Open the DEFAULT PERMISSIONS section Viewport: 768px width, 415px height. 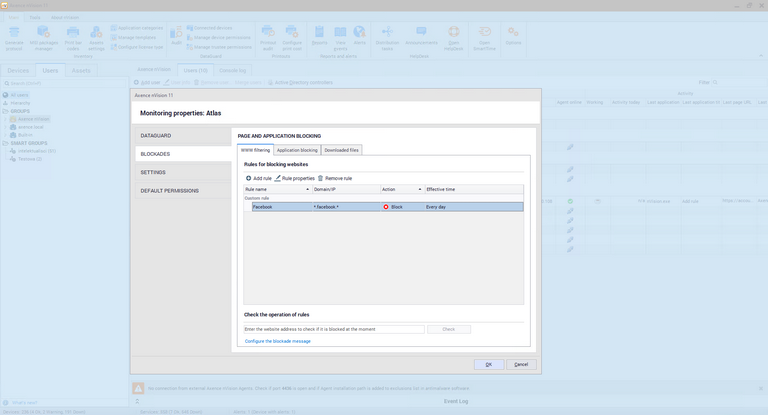169,190
